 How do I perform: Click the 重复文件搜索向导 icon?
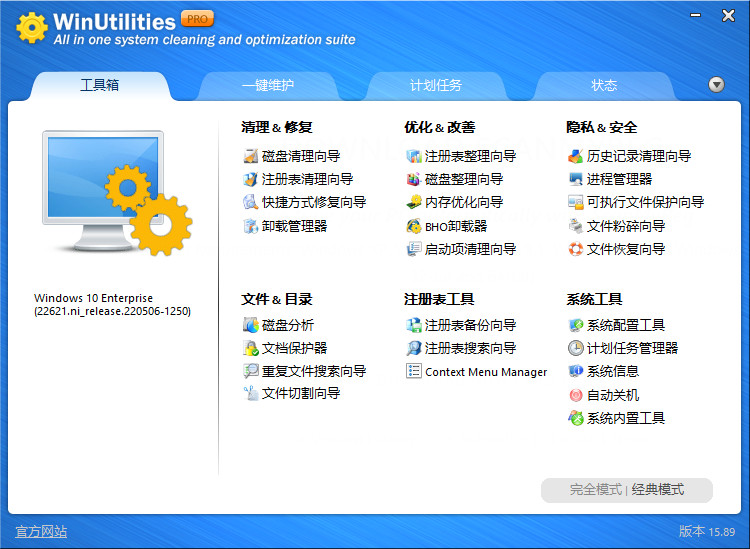tap(251, 371)
